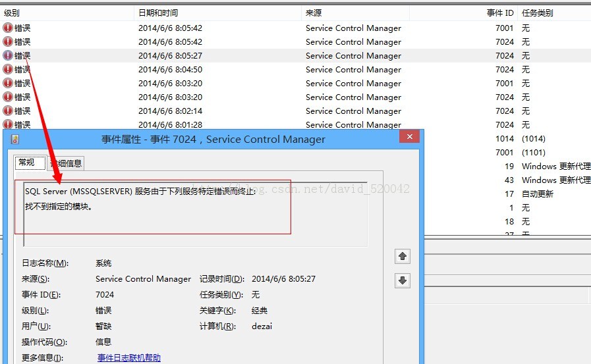Click error icon of the 8:04:50 row

(x=8, y=69)
